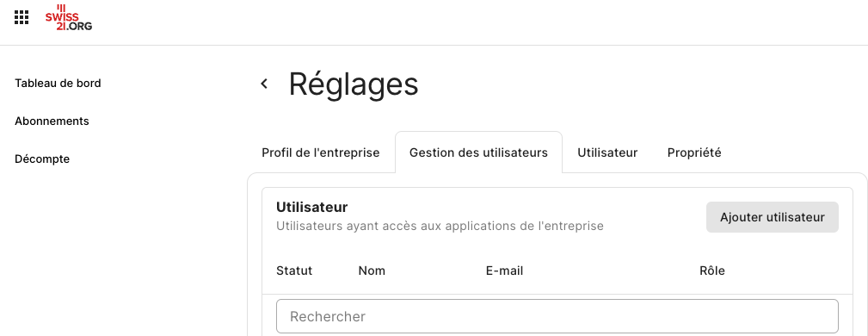The height and width of the screenshot is (336, 868).
Task: Switch to the Utilisateur tab
Action: 607,152
